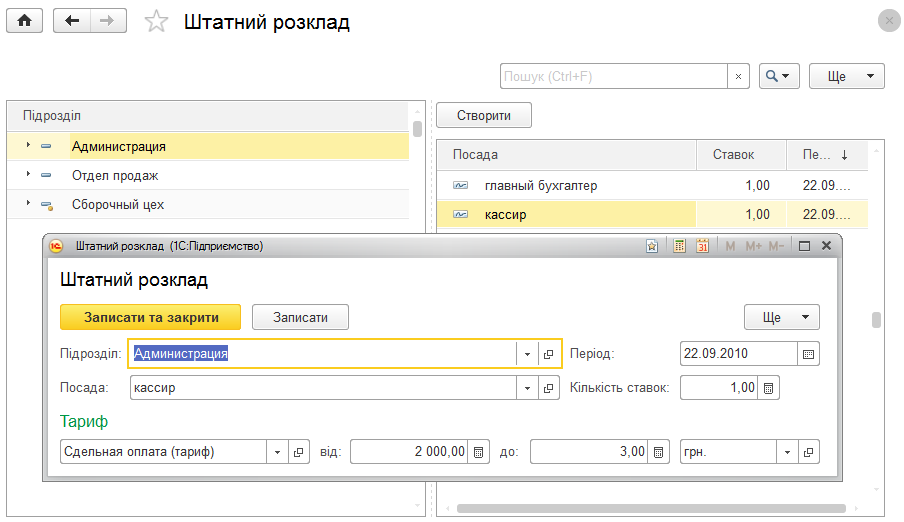This screenshot has width=904, height=522.
Task: Click the Записати button
Action: 300,317
